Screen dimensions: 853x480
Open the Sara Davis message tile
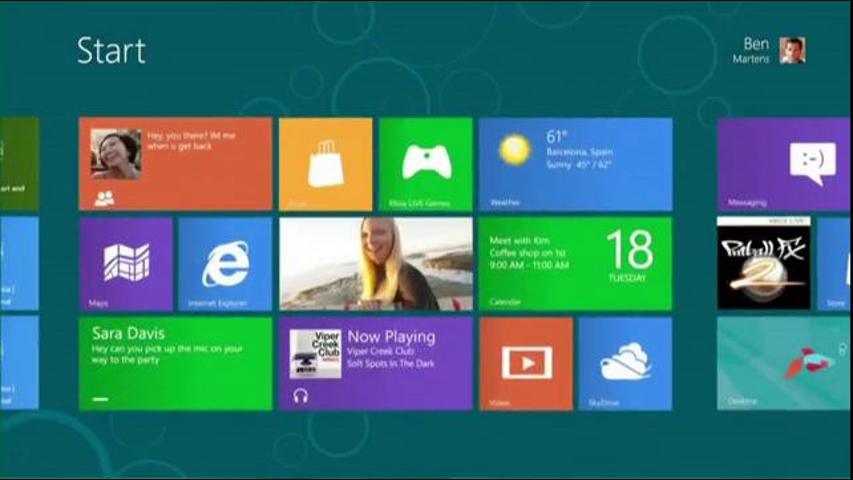(x=176, y=364)
